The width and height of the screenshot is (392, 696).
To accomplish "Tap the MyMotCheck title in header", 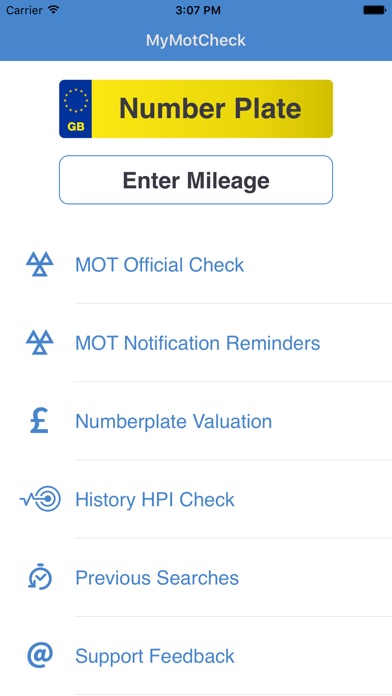I will (196, 40).
